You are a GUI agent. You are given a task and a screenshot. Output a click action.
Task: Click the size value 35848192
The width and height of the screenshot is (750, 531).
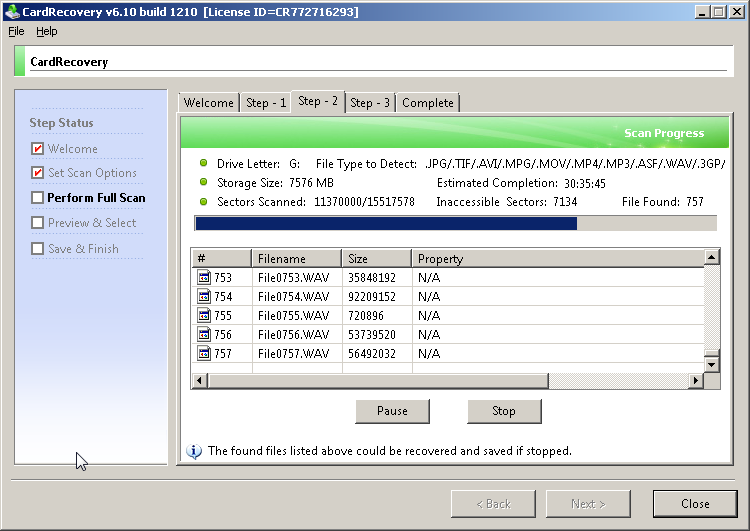372,277
